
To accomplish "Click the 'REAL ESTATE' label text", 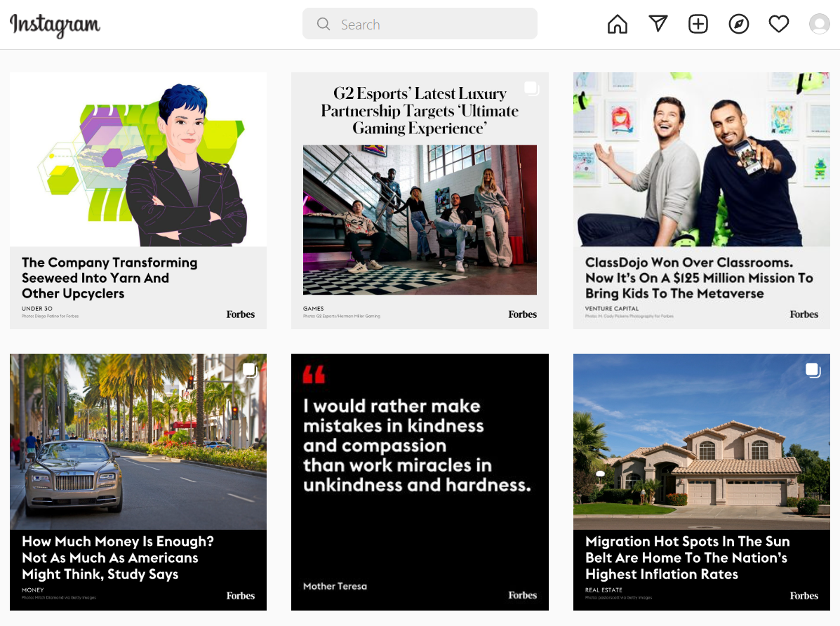I will click(x=604, y=590).
